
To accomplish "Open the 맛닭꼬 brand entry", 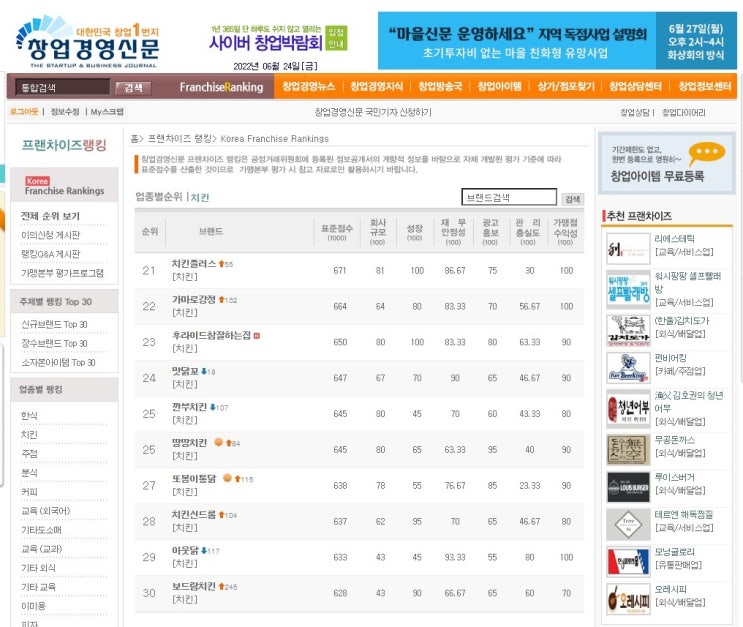I will point(185,371).
